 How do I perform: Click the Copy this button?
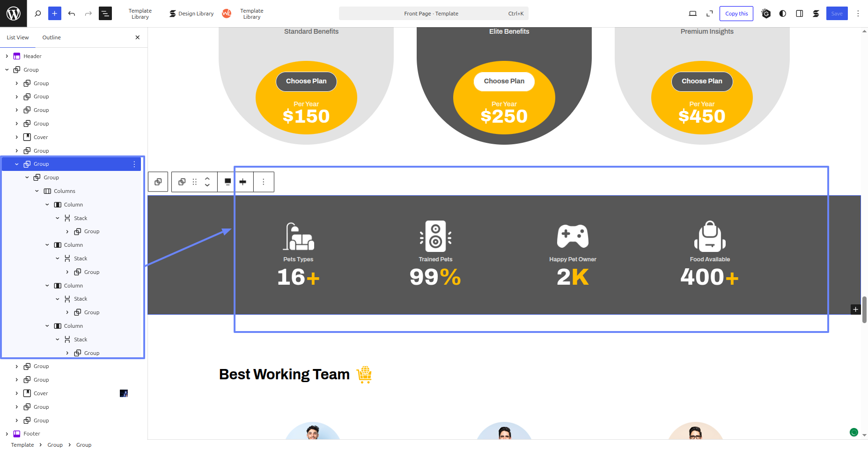pyautogui.click(x=736, y=14)
